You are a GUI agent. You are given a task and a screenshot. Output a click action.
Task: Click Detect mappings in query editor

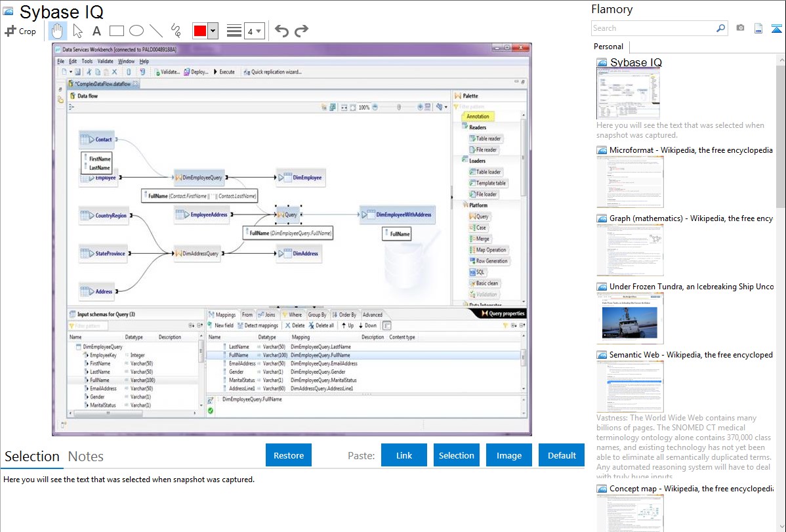[x=258, y=325]
